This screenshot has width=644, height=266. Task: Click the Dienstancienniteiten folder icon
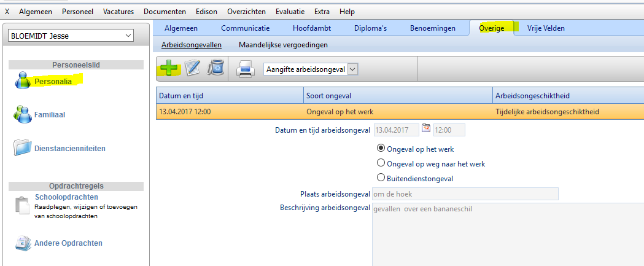click(x=23, y=148)
